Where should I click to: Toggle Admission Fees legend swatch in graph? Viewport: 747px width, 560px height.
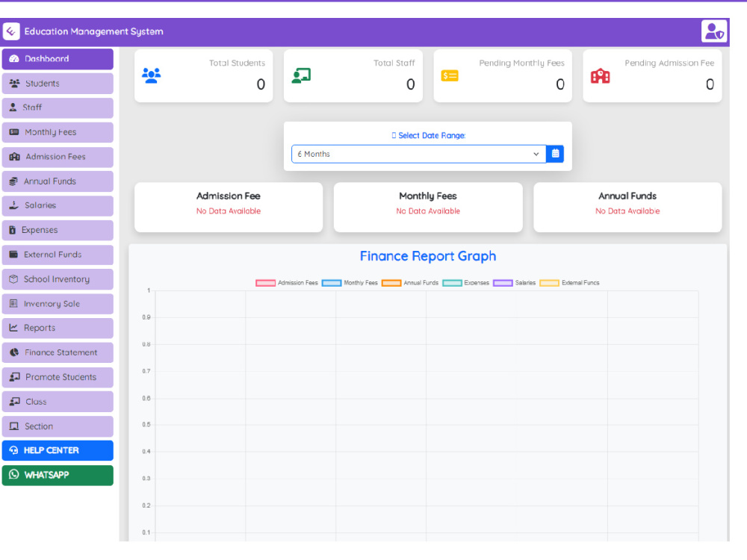265,283
